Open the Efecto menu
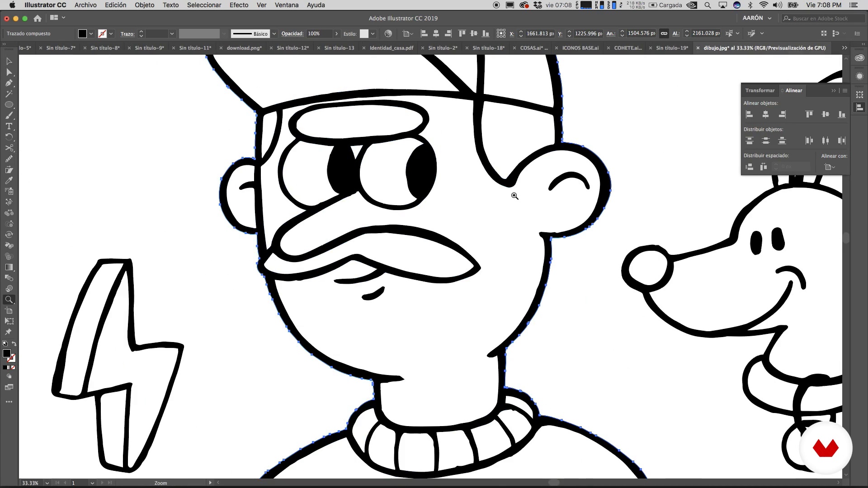The width and height of the screenshot is (868, 488). point(239,5)
